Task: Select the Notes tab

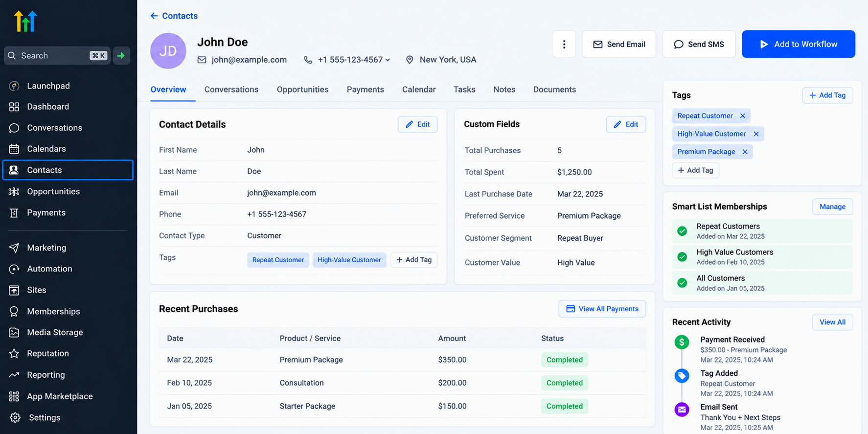Action: pyautogui.click(x=504, y=90)
